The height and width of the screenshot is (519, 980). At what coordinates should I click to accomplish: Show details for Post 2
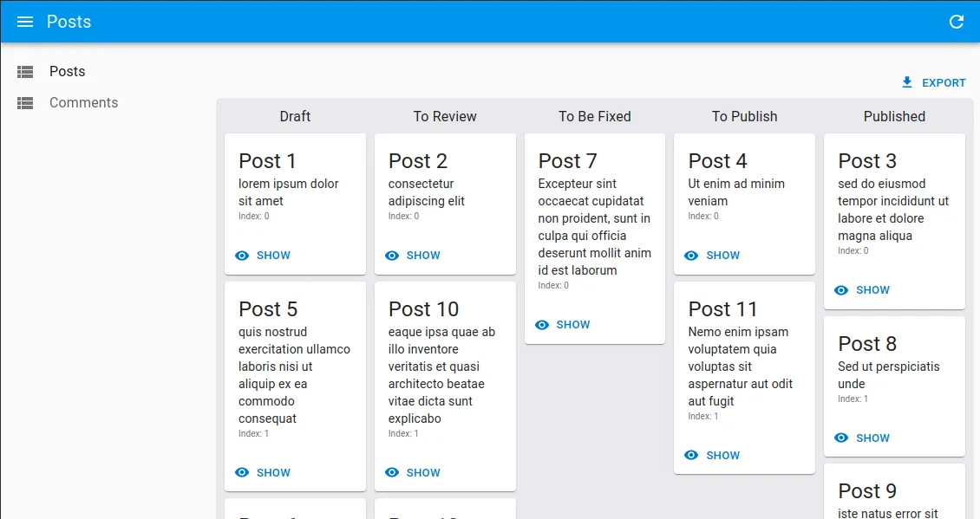[x=413, y=256]
